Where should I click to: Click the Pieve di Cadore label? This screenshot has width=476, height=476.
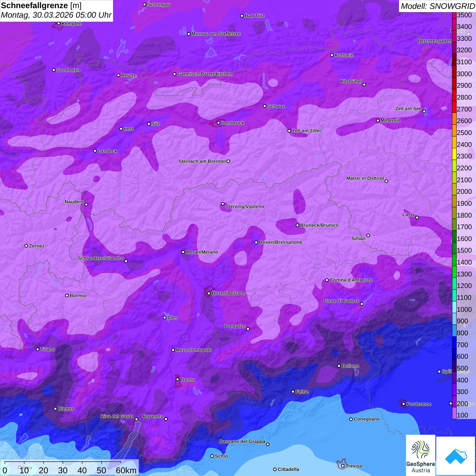point(341,301)
